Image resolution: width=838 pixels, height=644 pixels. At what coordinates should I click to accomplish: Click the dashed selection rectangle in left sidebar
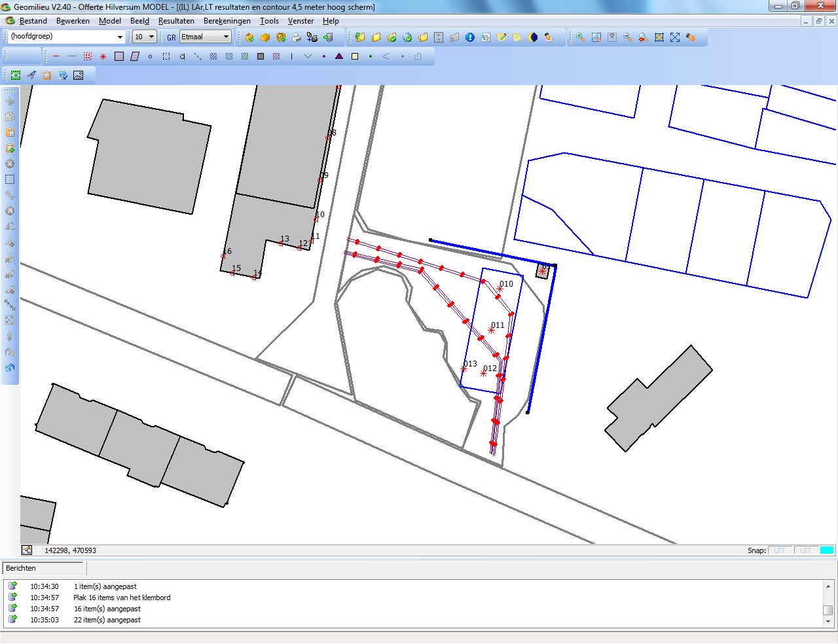10,179
